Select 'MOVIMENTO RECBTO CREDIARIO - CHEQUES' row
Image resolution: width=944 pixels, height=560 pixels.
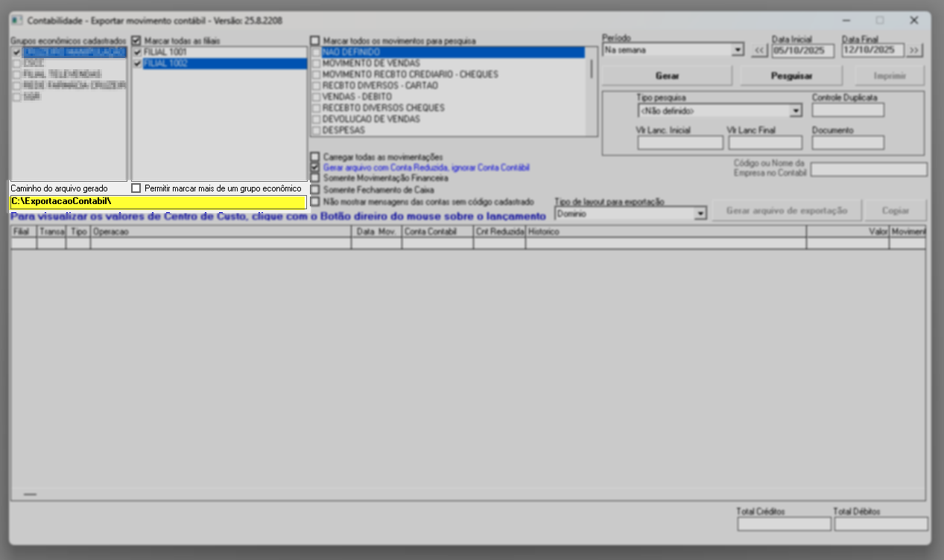pos(448,74)
